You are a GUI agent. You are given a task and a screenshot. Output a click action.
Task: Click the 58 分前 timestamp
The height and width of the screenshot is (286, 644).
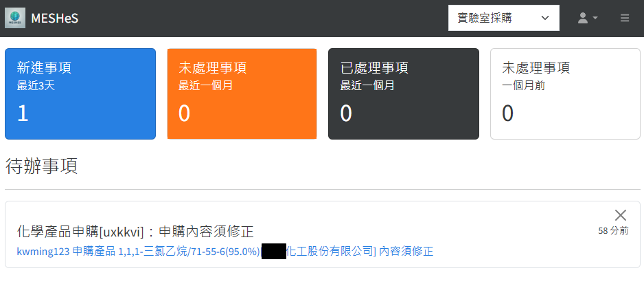point(613,231)
